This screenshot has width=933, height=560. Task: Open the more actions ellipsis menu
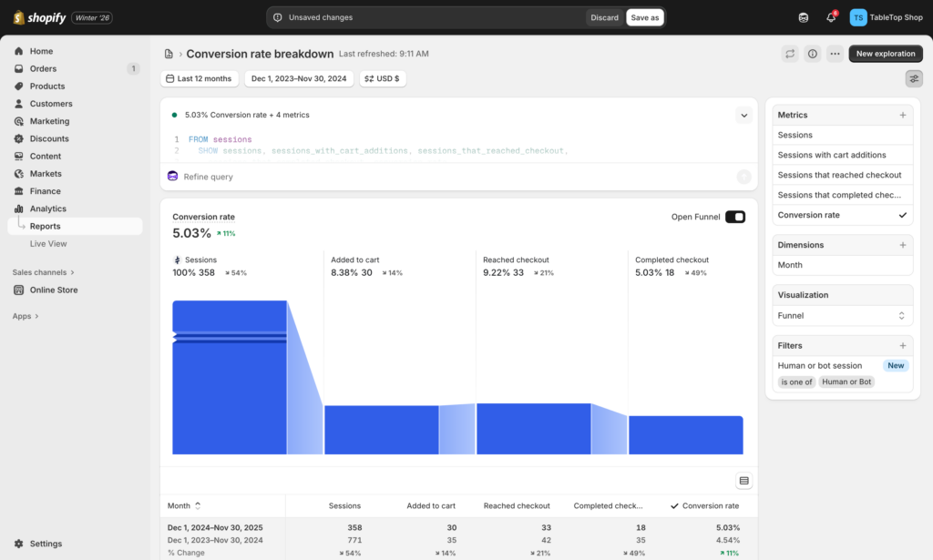(x=835, y=54)
